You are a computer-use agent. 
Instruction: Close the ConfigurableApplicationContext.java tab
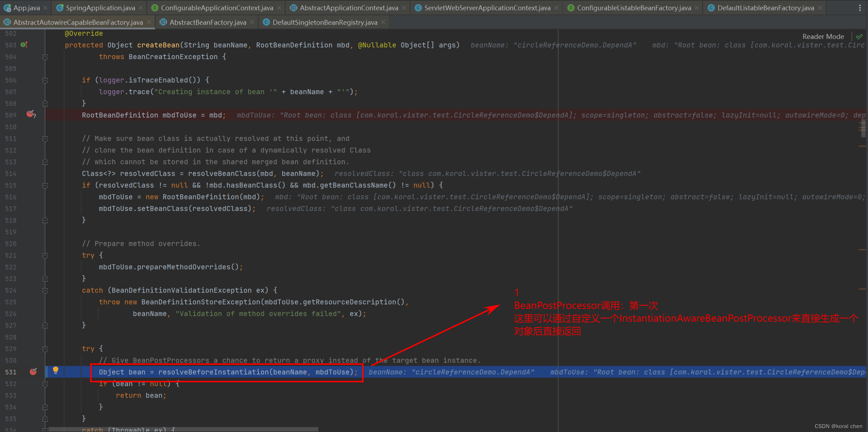pos(279,8)
